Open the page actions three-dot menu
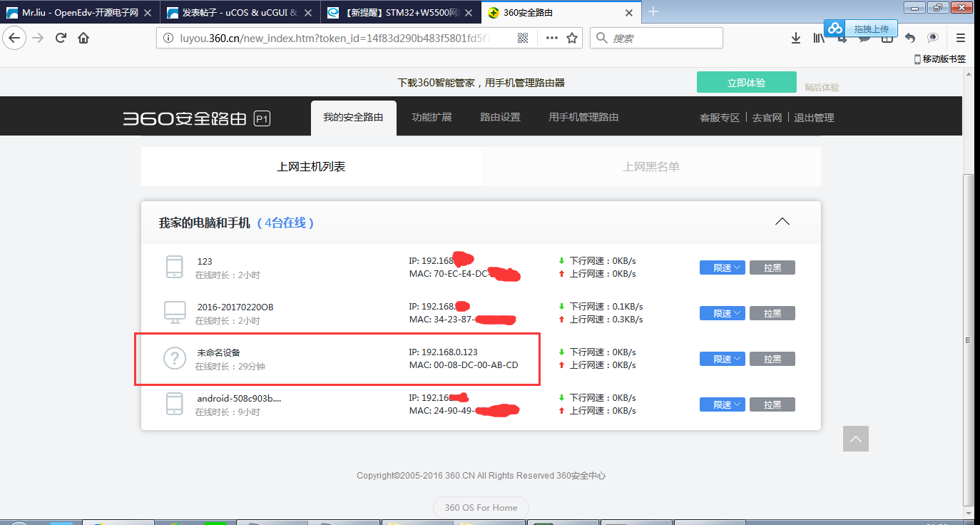Viewport: 980px width, 525px height. (x=552, y=38)
